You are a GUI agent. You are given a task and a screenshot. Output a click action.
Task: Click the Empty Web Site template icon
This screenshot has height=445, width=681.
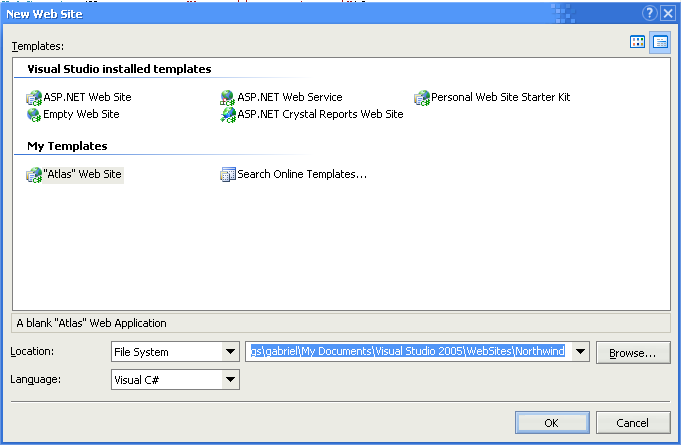click(34, 115)
